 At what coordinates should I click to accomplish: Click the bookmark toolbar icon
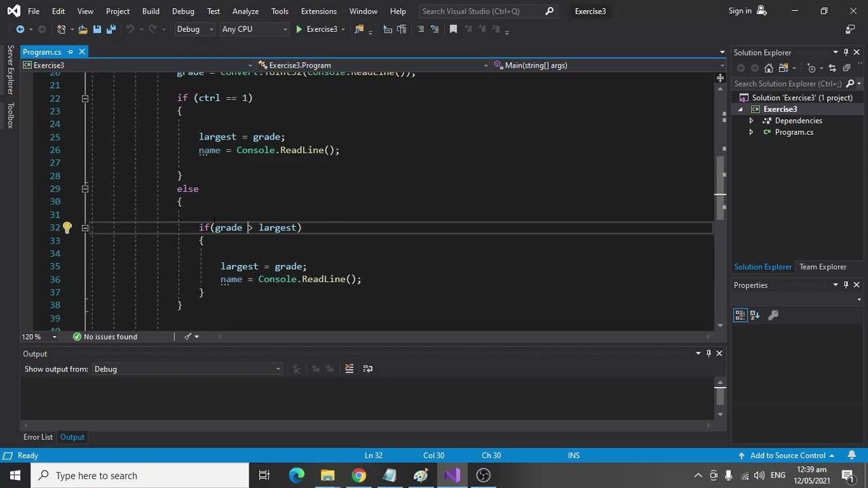click(453, 29)
